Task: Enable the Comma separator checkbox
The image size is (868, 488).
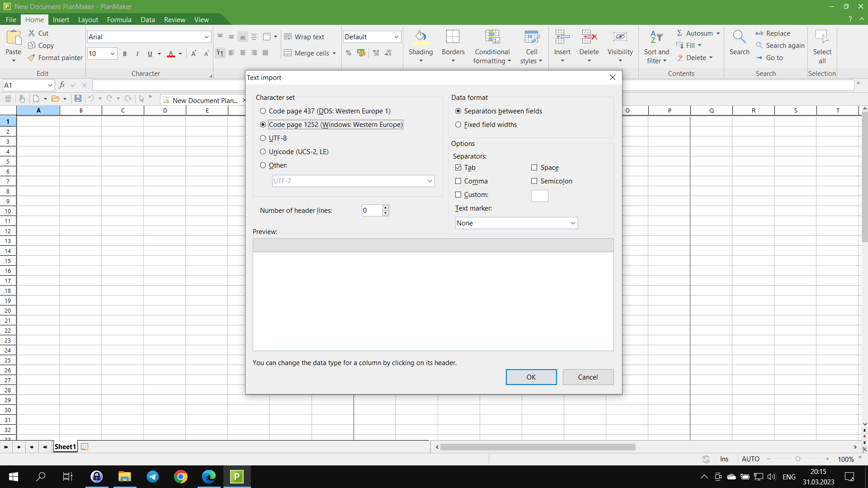Action: (458, 181)
